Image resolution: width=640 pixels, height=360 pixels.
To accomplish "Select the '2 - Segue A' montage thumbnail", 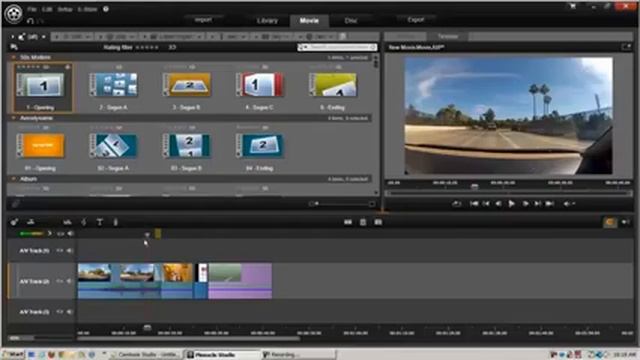I will 113,85.
